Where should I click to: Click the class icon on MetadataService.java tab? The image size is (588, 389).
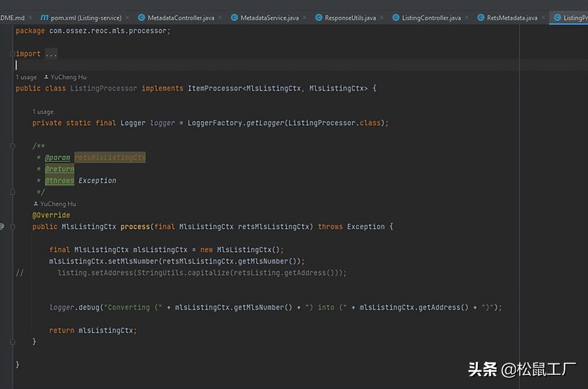point(234,18)
